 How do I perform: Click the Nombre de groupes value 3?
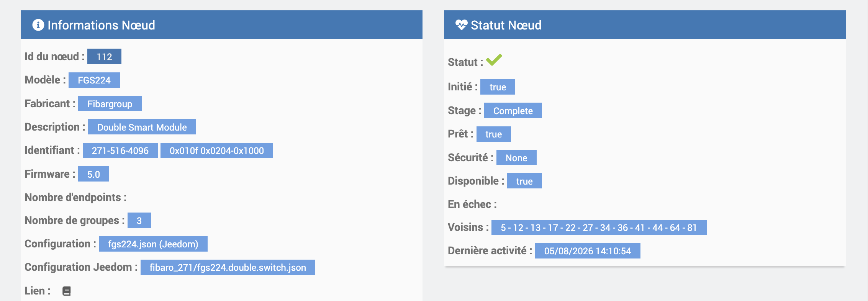139,220
